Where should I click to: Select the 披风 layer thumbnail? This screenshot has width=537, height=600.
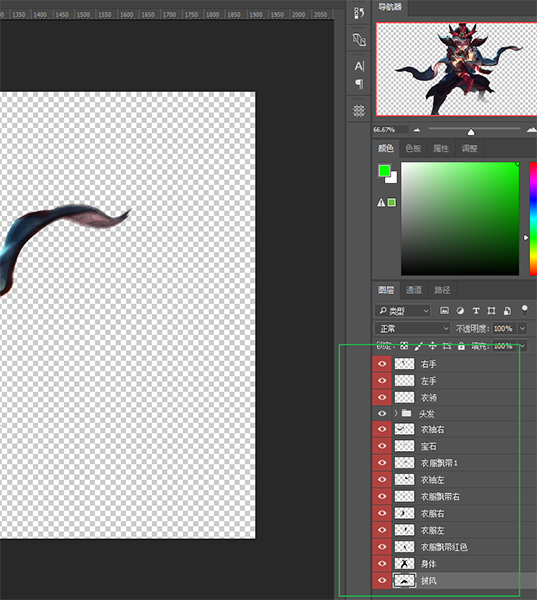coord(404,580)
